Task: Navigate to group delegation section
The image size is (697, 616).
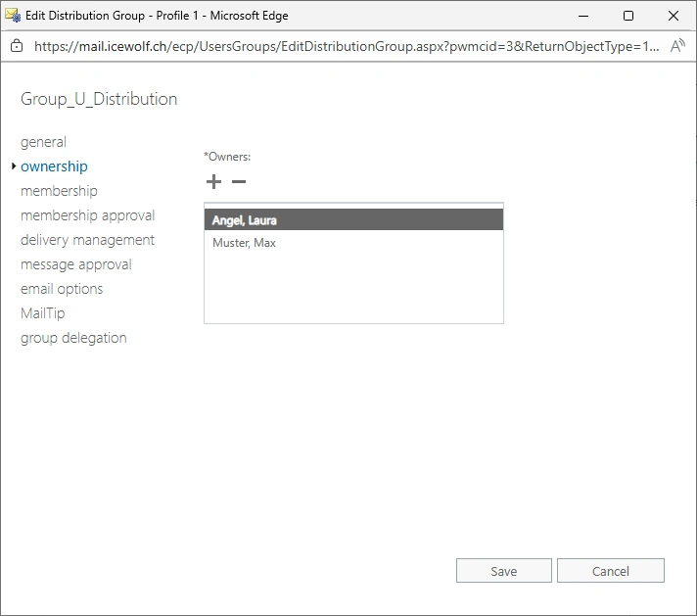Action: 73,338
